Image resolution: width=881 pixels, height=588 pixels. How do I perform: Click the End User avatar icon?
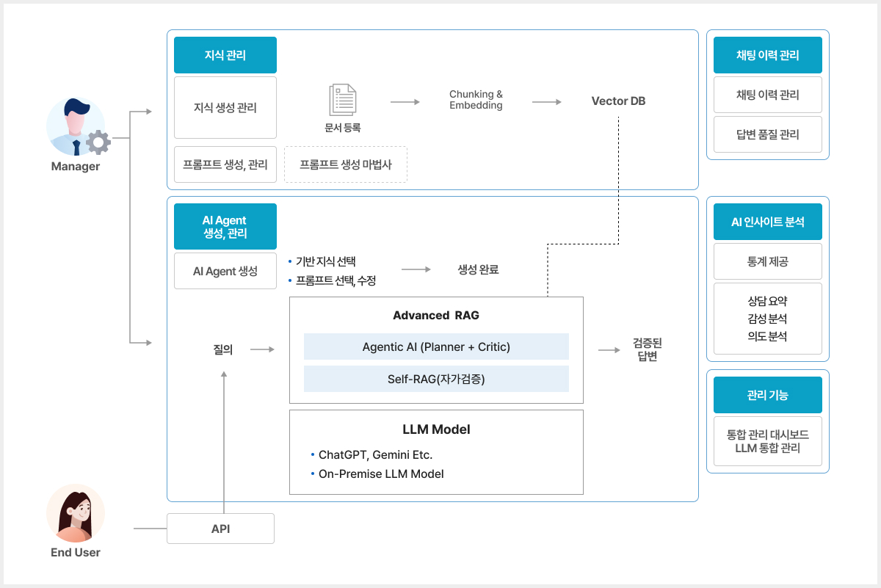[x=76, y=513]
